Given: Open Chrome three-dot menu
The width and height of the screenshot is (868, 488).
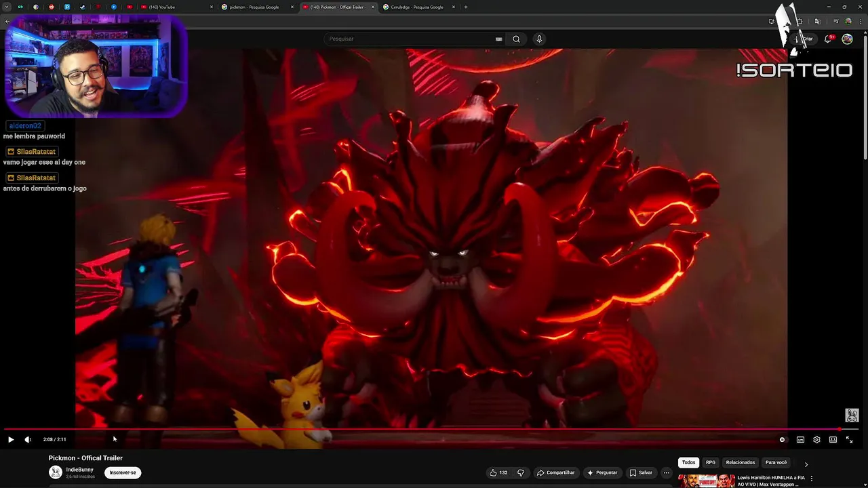Looking at the screenshot, I should coord(860,22).
